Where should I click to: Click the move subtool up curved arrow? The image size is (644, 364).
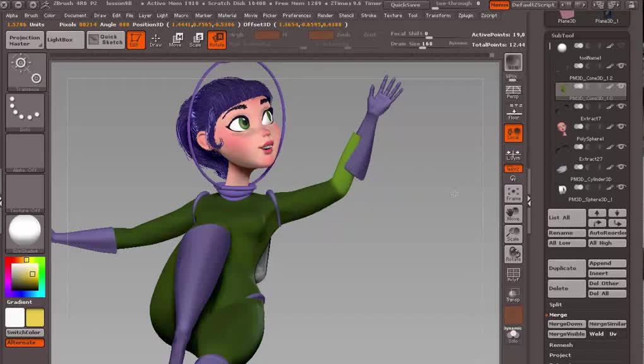[597, 223]
